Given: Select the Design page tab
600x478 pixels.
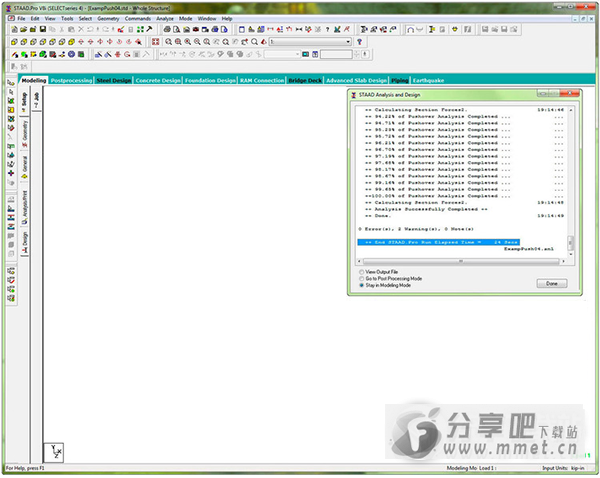Looking at the screenshot, I should (24, 242).
